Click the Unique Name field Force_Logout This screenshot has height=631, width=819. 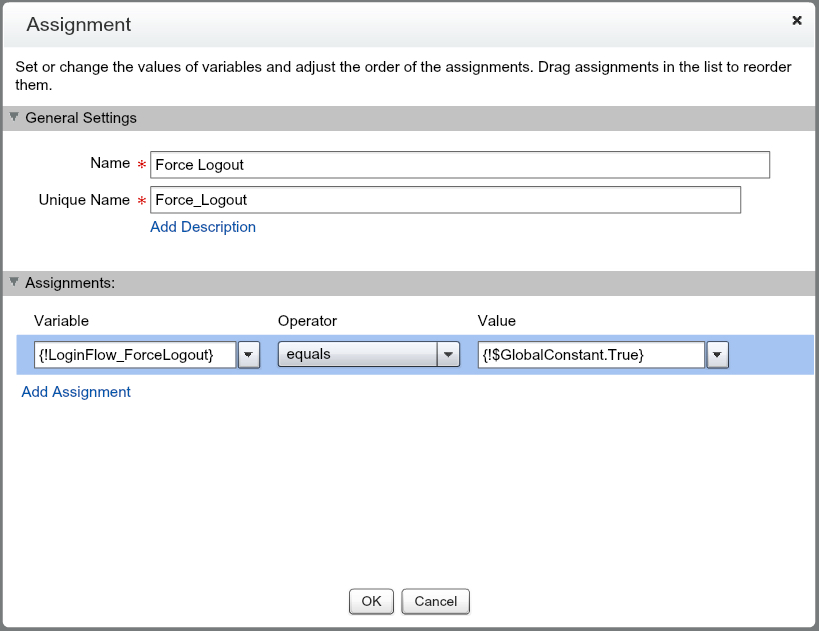[x=445, y=200]
